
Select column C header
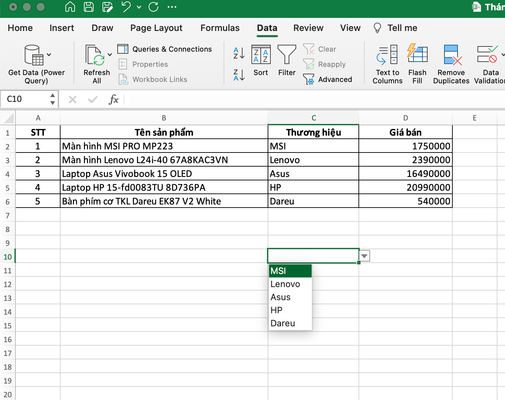313,118
